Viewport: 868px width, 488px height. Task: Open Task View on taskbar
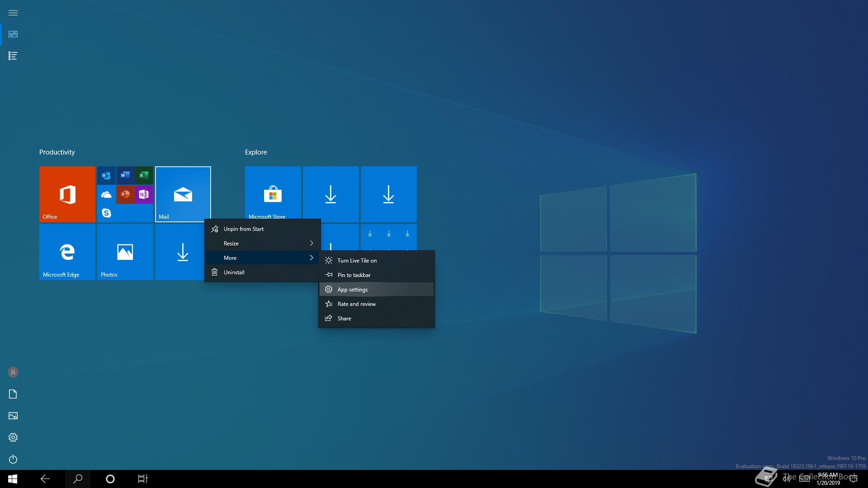tap(143, 479)
